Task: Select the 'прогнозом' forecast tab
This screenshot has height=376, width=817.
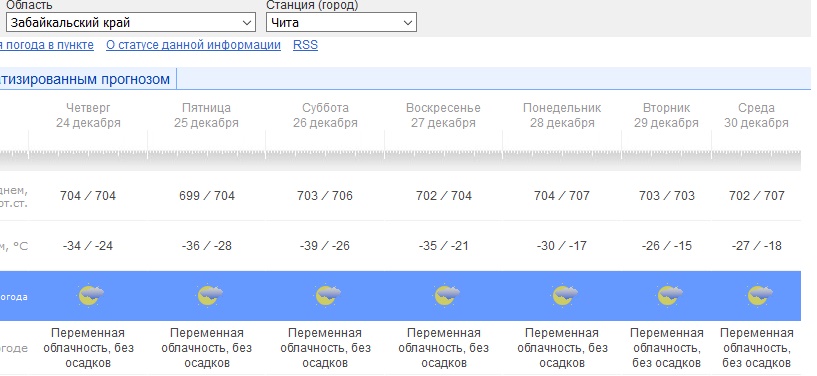Action: pyautogui.click(x=88, y=79)
